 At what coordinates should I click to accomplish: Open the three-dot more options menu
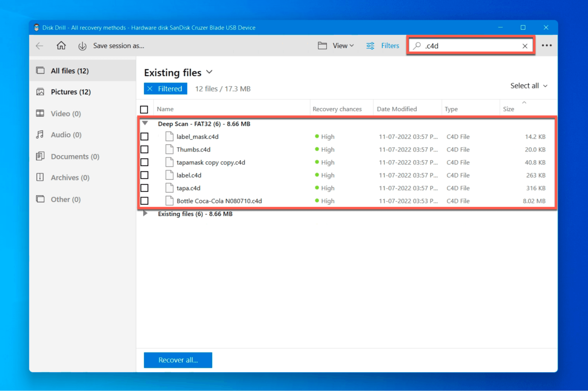pos(547,46)
